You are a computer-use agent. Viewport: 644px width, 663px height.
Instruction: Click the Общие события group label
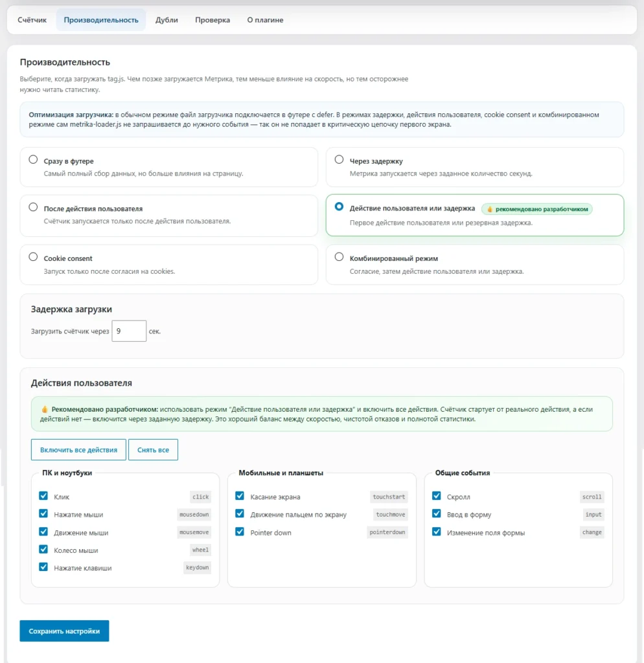tap(463, 473)
